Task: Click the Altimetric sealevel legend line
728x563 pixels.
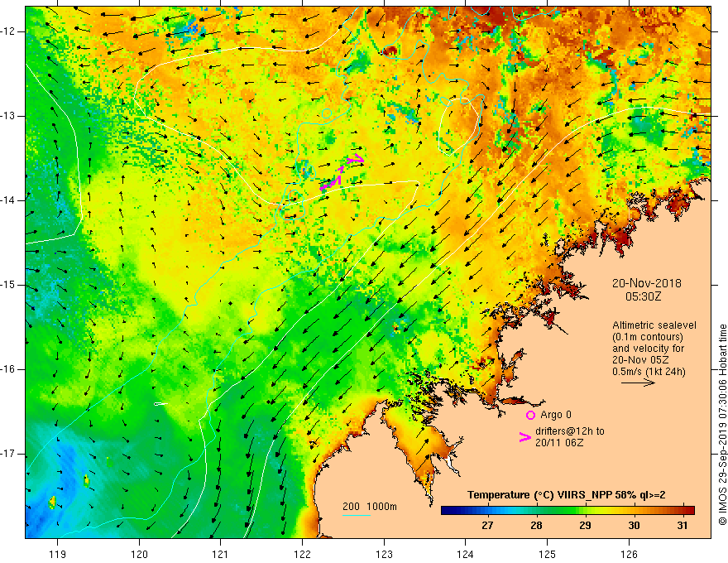Action: (x=654, y=325)
